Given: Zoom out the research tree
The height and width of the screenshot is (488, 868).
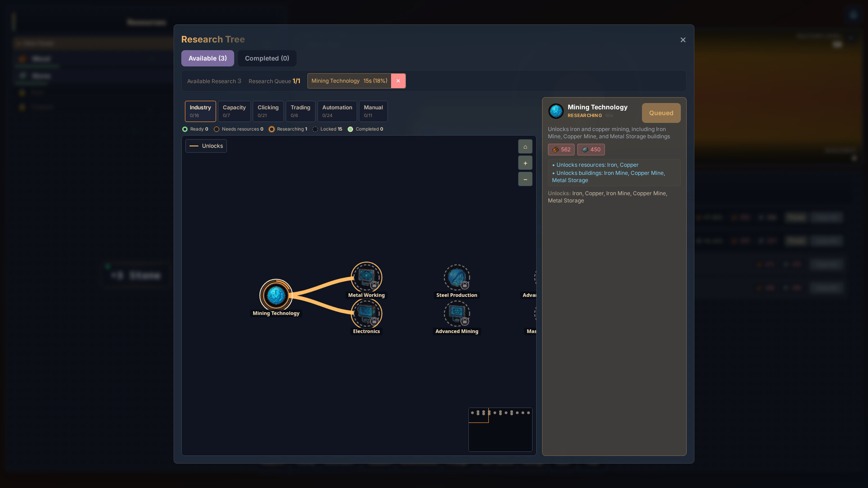Looking at the screenshot, I should pyautogui.click(x=525, y=179).
